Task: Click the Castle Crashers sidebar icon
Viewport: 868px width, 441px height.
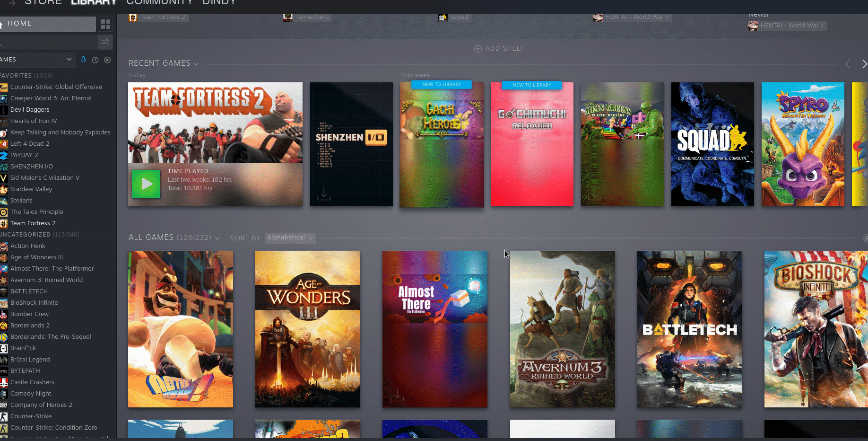Action: pyautogui.click(x=4, y=382)
